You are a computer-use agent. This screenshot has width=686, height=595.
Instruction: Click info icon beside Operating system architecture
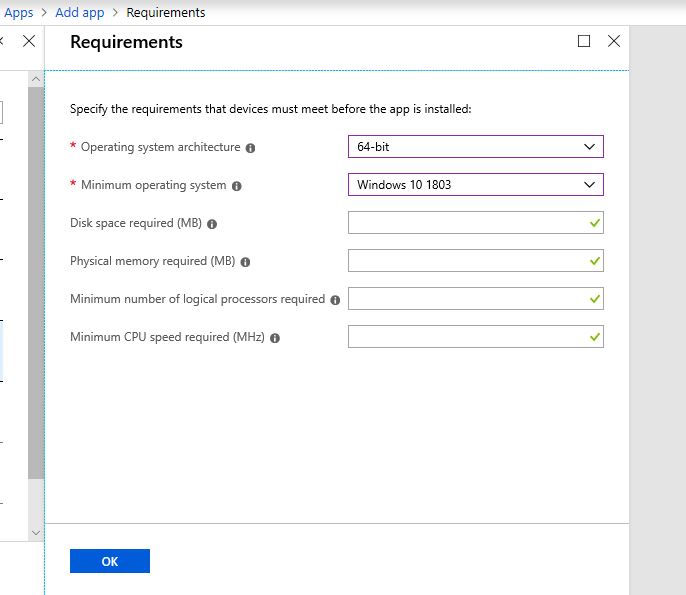(250, 148)
